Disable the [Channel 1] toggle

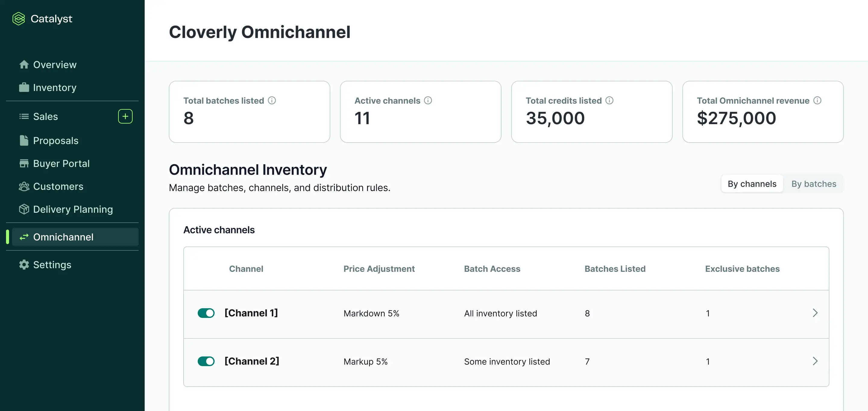[x=206, y=313]
